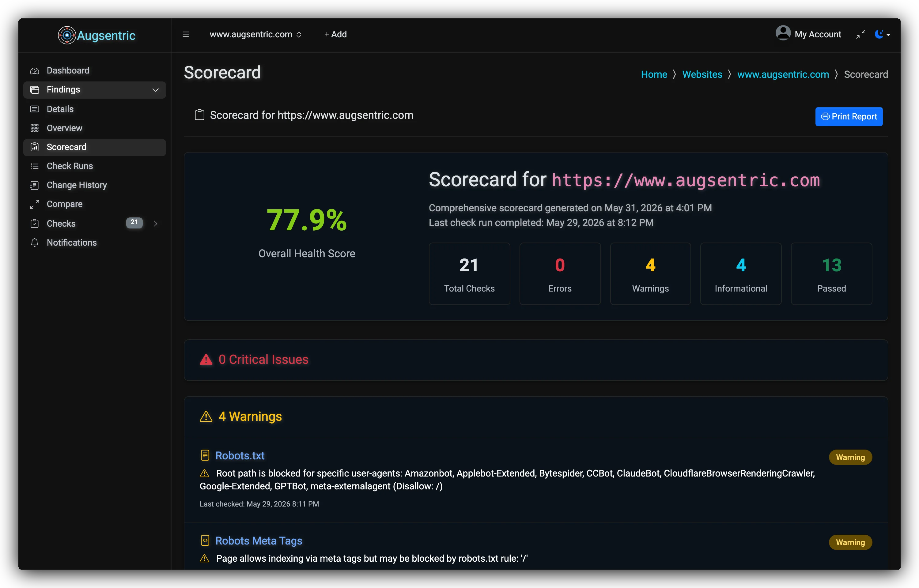Screen dimensions: 919x588
Task: Click the 13 Passed card
Action: pos(831,274)
